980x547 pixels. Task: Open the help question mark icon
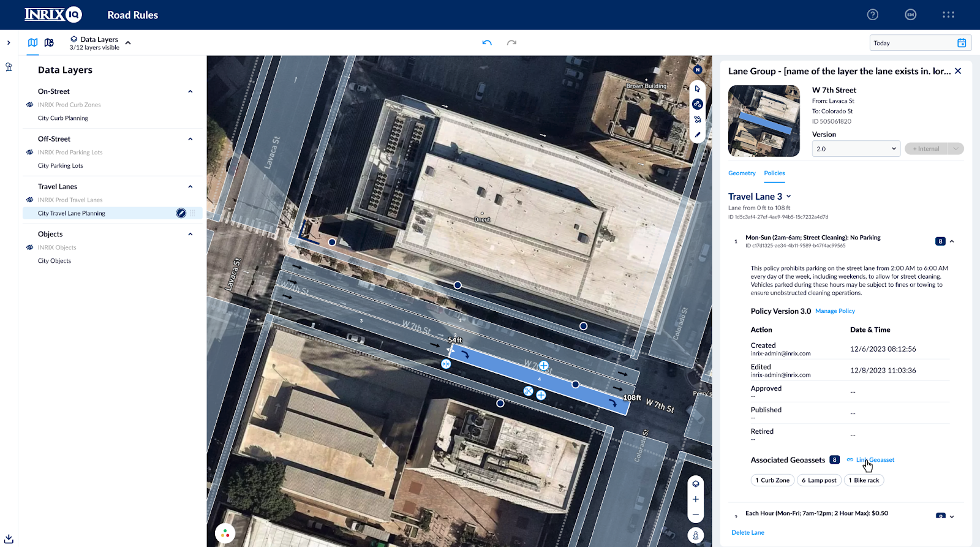click(x=873, y=15)
